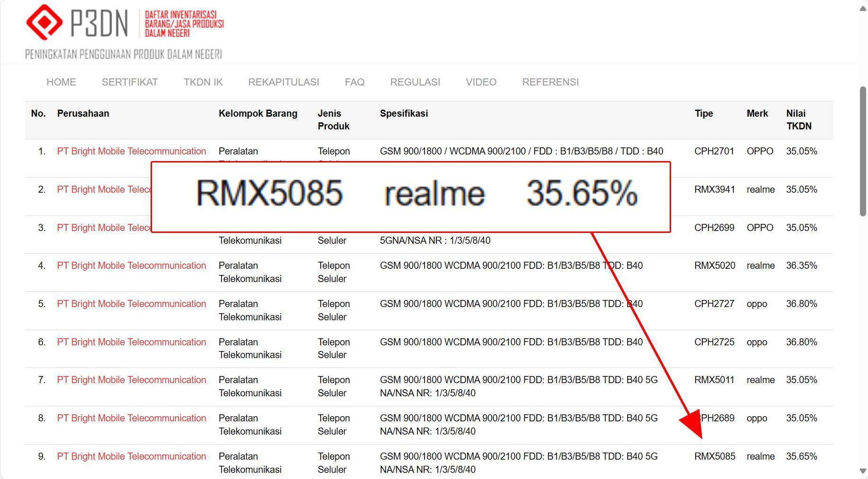Open the REKAPITULASI page
The width and height of the screenshot is (868, 479).
(283, 82)
